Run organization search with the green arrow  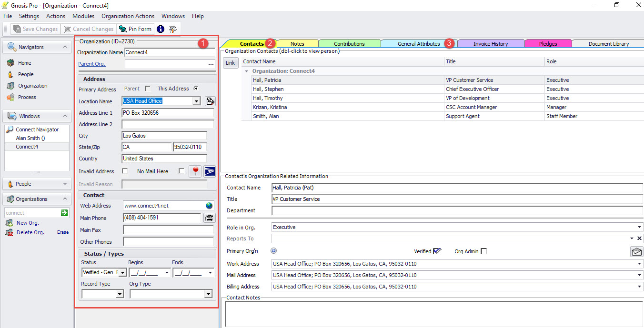[64, 213]
